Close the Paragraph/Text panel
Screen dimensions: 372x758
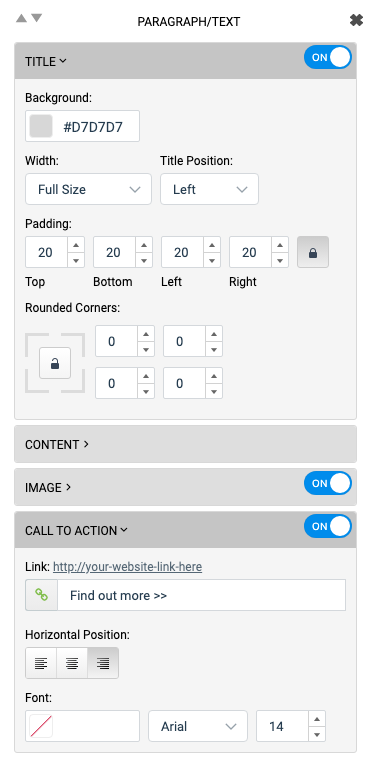click(356, 20)
